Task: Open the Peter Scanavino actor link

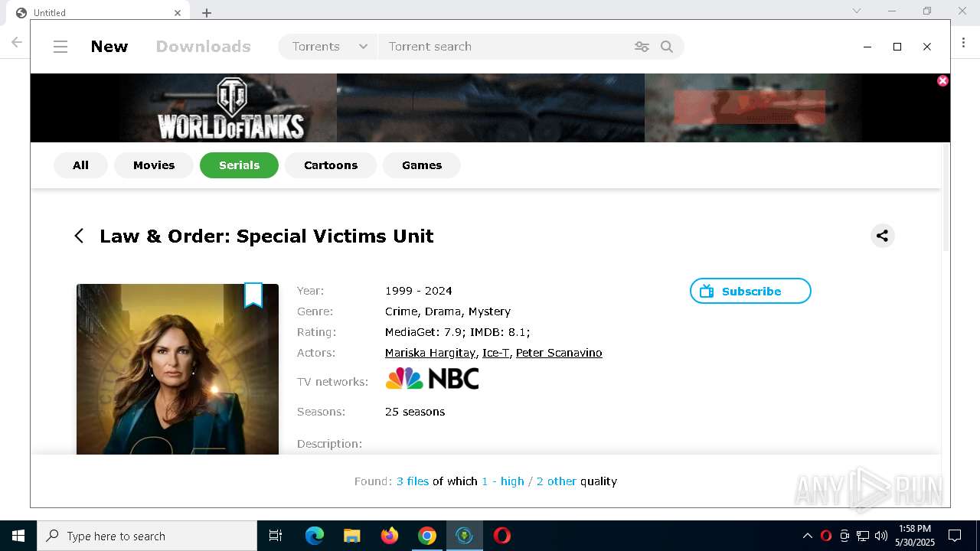Action: tap(559, 353)
